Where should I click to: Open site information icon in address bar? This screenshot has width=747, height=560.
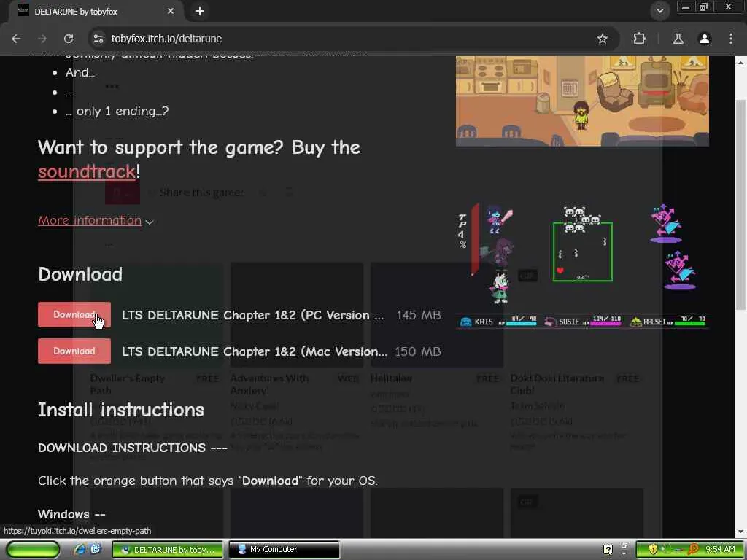pyautogui.click(x=98, y=39)
